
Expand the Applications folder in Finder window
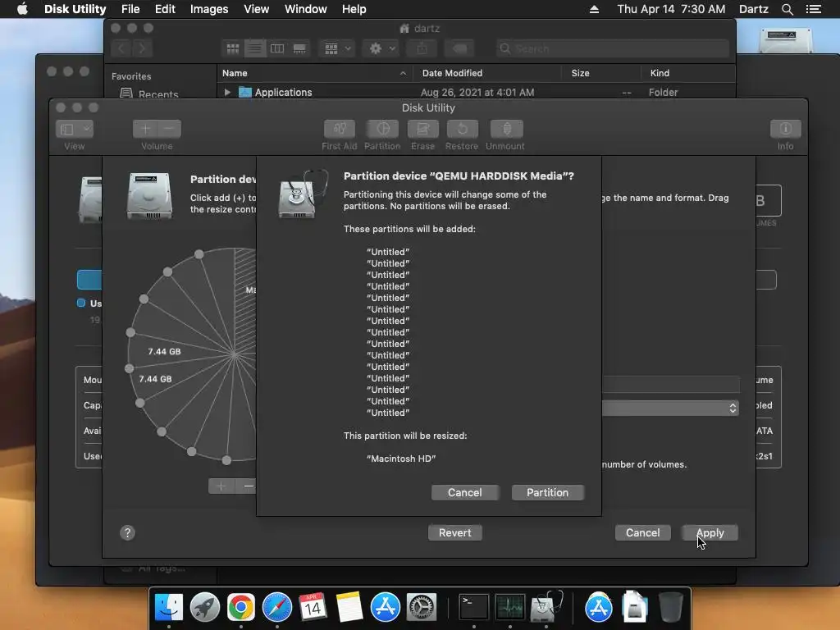pos(228,92)
